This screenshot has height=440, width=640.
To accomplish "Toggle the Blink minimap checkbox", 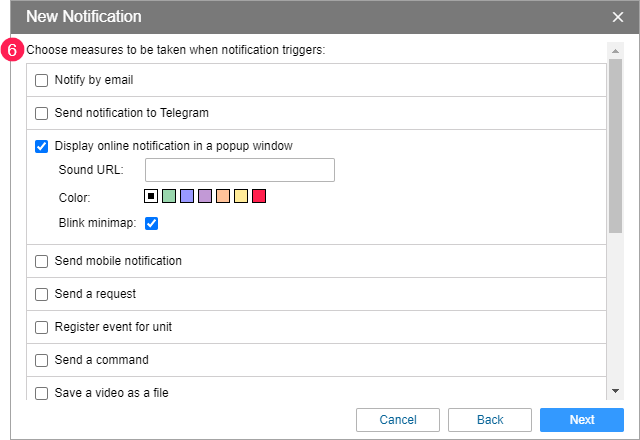I will (152, 223).
